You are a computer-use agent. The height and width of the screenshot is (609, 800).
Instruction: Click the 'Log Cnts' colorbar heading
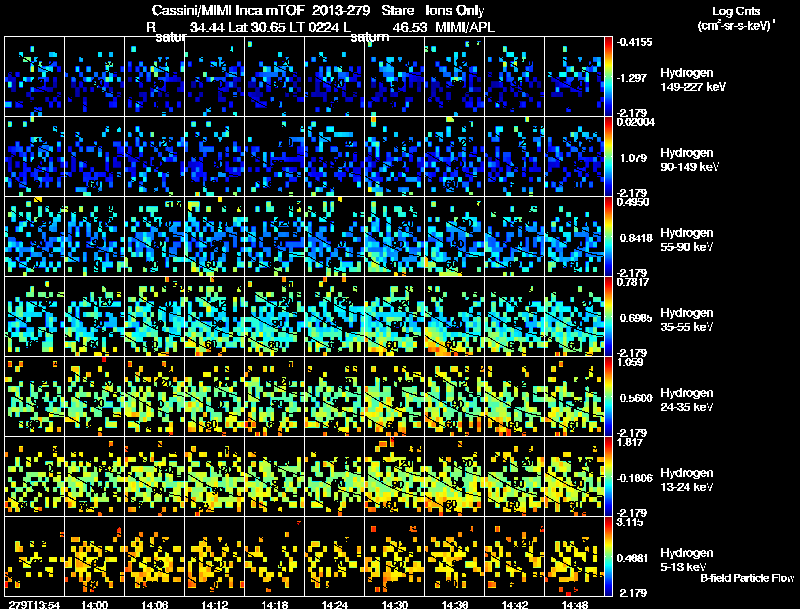point(736,11)
